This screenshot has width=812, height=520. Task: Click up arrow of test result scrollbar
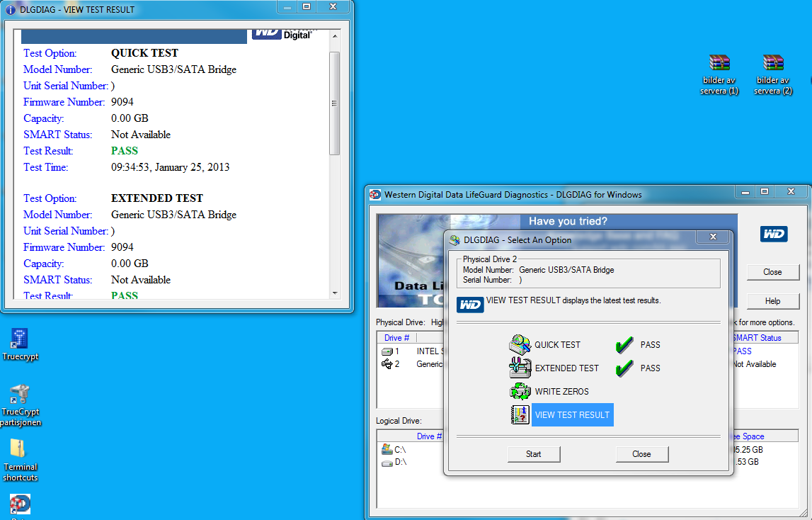335,35
